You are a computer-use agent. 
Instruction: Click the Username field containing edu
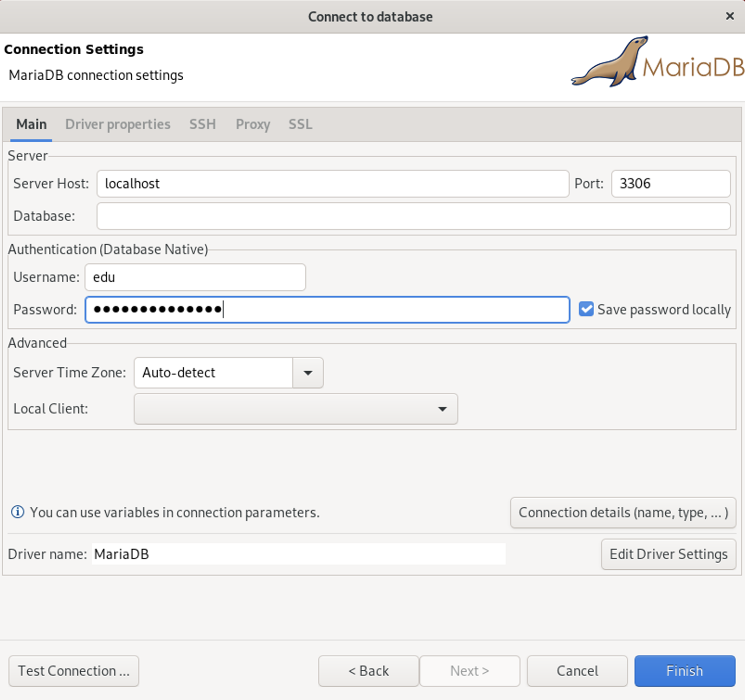pos(195,277)
